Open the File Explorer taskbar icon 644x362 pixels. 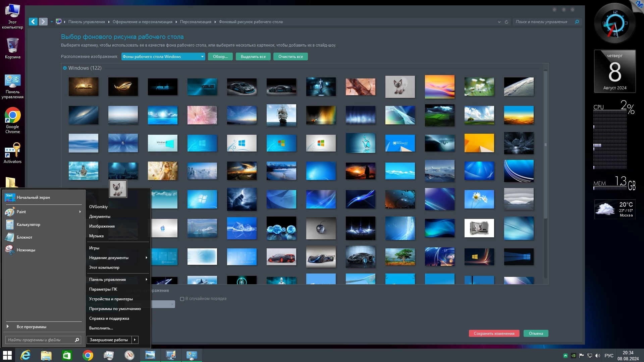click(46, 355)
